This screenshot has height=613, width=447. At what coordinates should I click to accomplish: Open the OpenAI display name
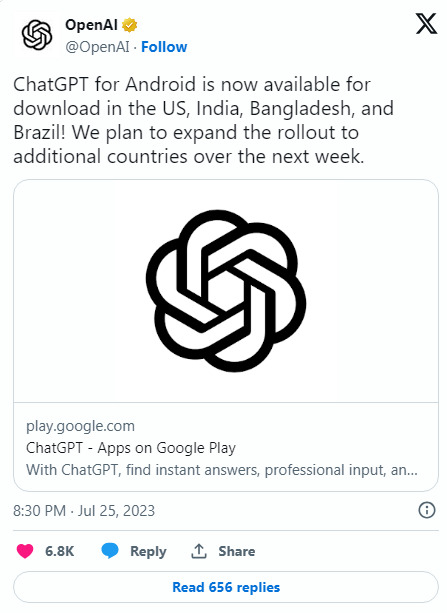91,25
